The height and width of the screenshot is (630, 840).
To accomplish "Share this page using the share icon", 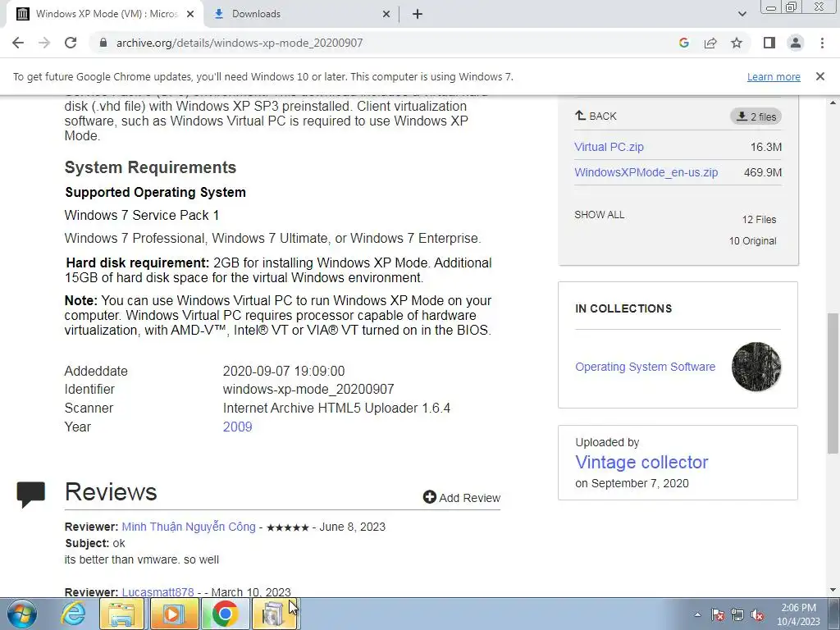I will (x=710, y=43).
